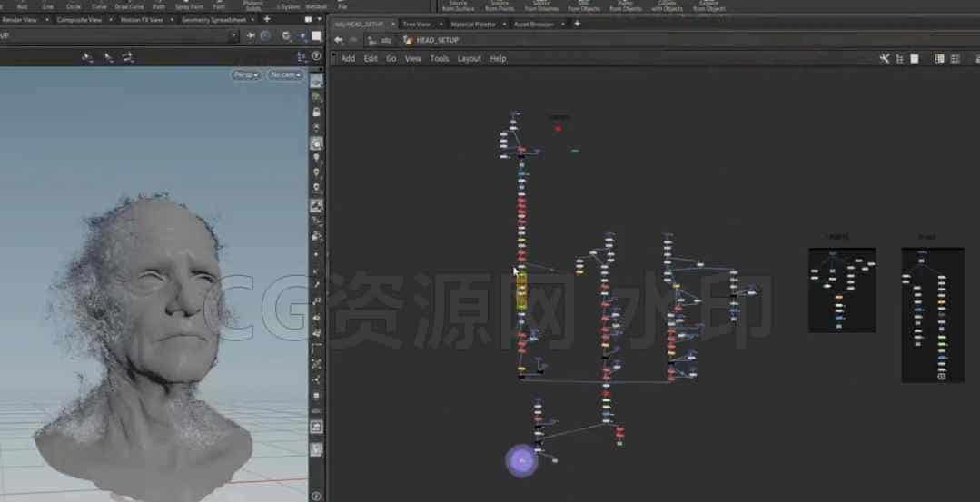Switch to the Asset Browser tab
This screenshot has width=980, height=502.
(534, 24)
